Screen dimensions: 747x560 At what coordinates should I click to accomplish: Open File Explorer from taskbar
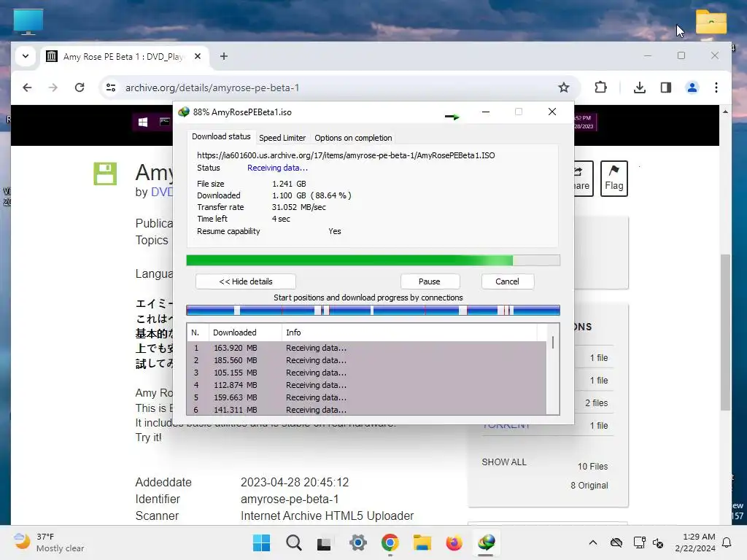pyautogui.click(x=422, y=542)
